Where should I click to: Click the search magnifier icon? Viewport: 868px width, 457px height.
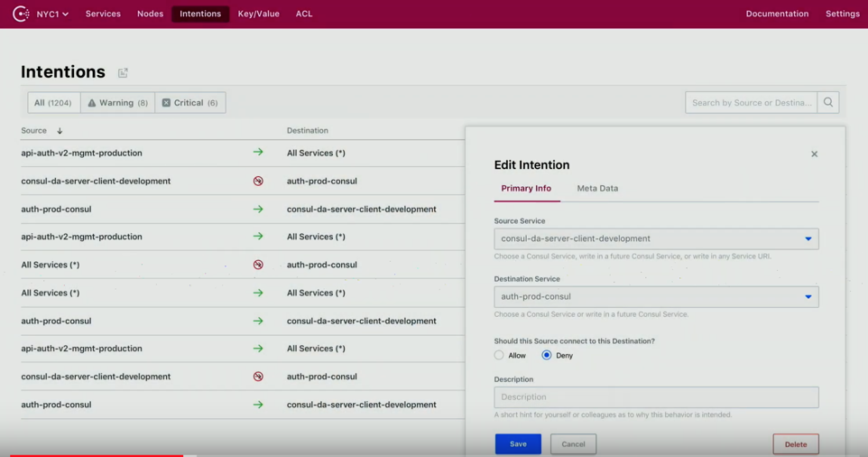point(827,103)
